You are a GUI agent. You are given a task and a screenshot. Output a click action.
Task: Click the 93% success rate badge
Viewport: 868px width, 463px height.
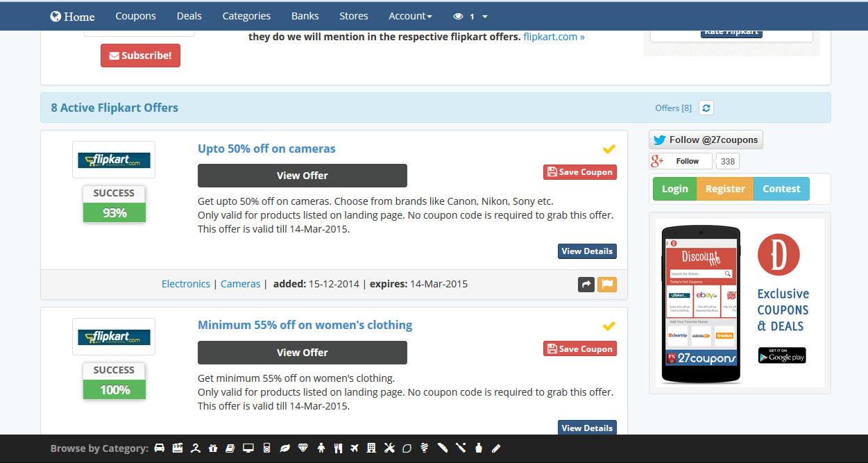pyautogui.click(x=114, y=213)
